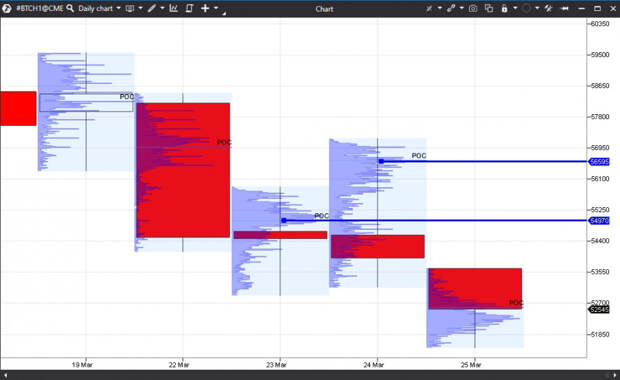Screen dimensions: 620x380
Task: Click the dark circle color icon
Action: (x=526, y=8)
